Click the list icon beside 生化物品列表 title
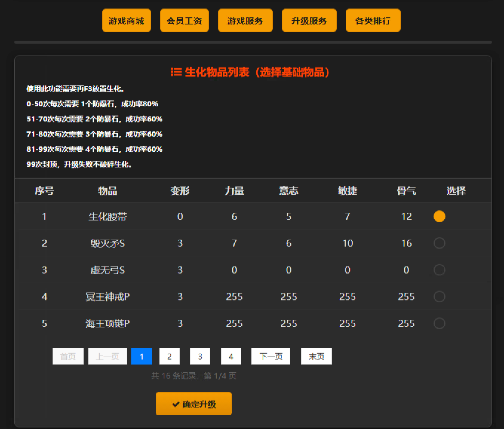 176,72
